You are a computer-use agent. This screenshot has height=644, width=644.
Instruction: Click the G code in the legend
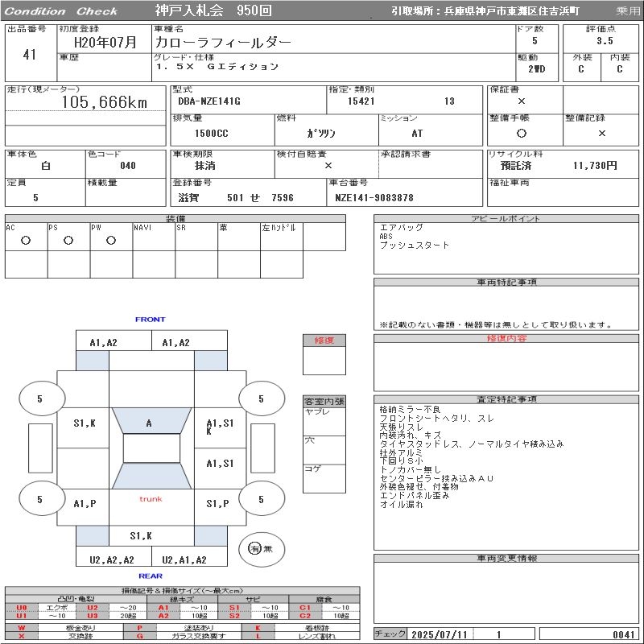tap(140, 636)
